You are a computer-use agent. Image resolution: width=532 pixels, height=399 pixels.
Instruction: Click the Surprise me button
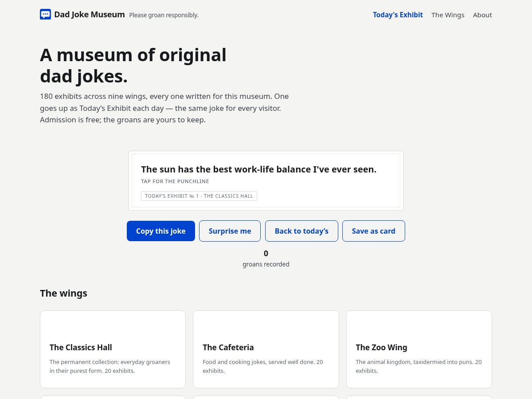(x=230, y=231)
